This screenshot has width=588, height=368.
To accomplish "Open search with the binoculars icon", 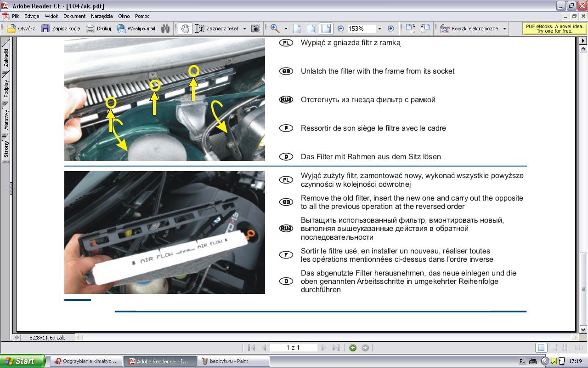I will click(x=165, y=29).
